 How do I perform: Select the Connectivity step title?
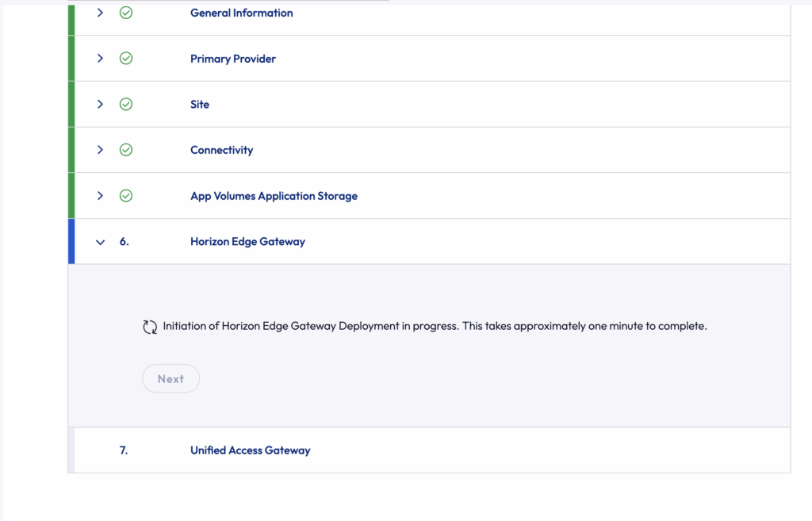221,150
